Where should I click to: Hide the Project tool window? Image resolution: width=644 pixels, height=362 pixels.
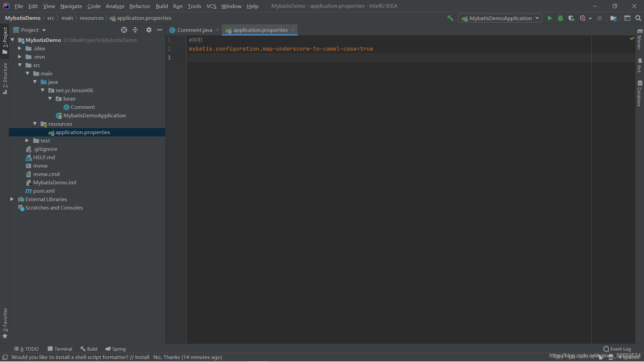click(x=160, y=30)
